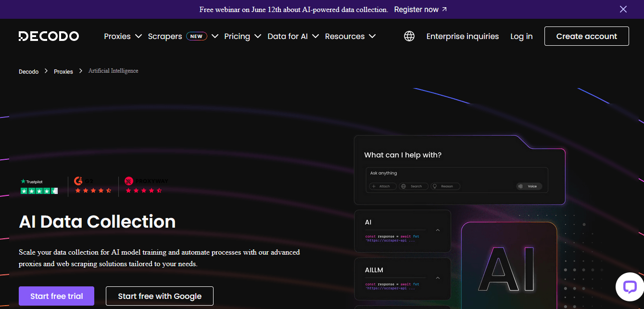
Task: Click the Attach chip in prompt box
Action: click(x=383, y=186)
